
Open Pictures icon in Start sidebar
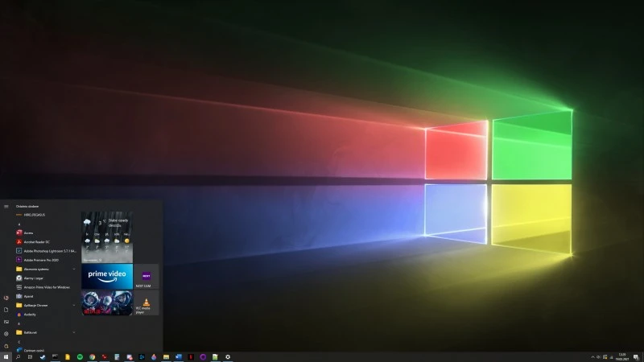click(6, 322)
